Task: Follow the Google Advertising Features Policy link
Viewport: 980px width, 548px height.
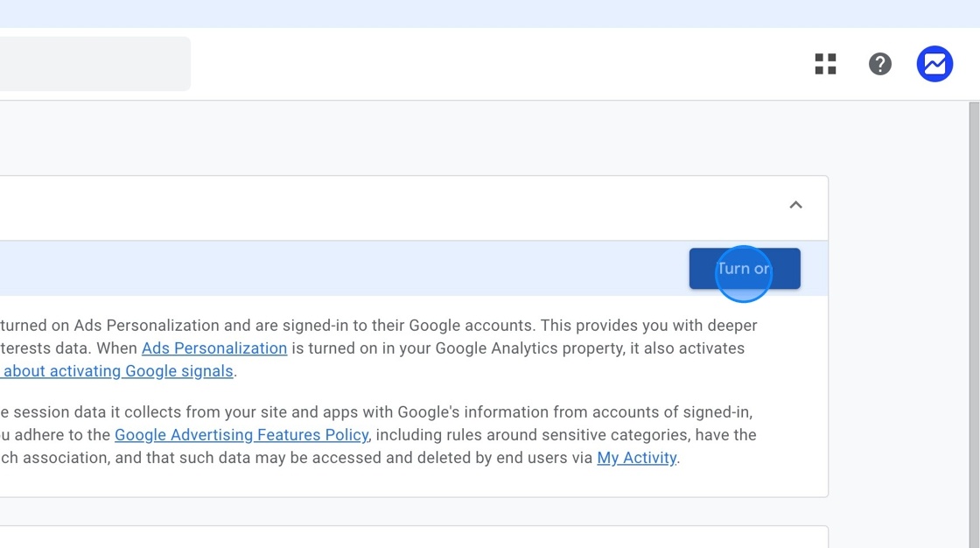Action: 241,434
